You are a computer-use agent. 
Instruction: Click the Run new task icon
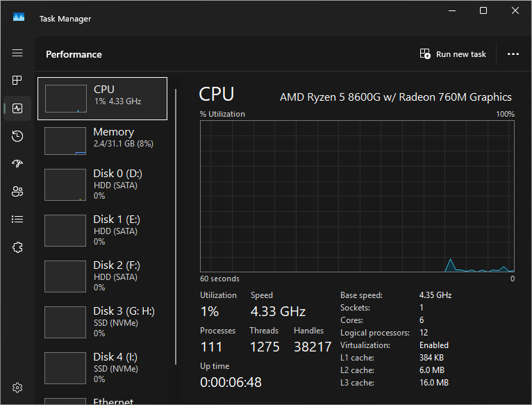[x=425, y=54]
